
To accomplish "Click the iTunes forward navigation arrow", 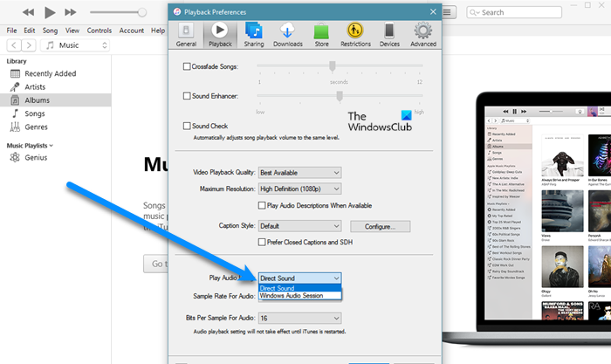I will [x=29, y=45].
